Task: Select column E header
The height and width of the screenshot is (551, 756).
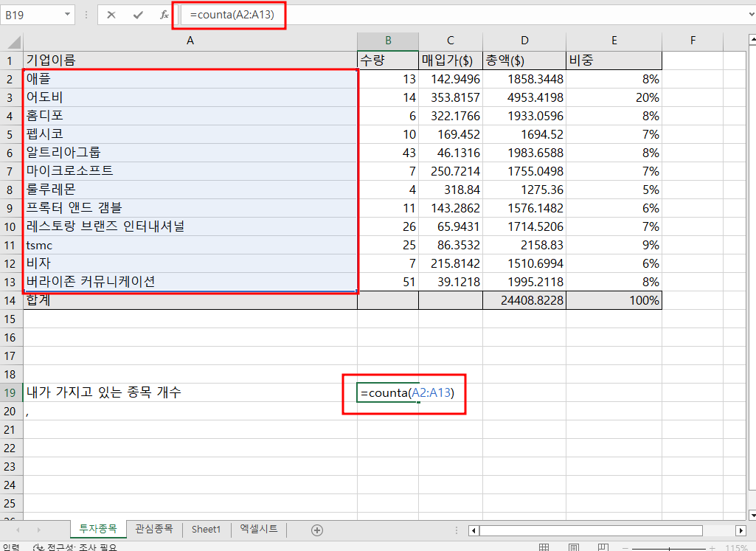Action: (614, 41)
